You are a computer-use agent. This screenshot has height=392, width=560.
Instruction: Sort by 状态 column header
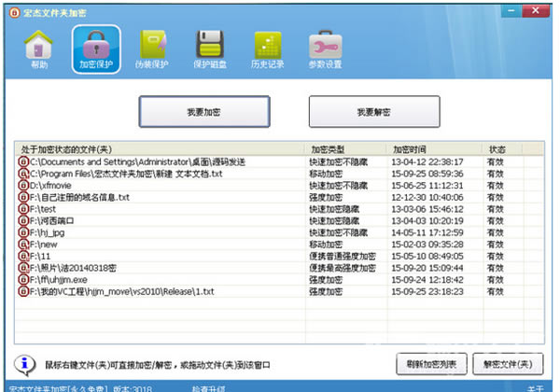pos(502,149)
